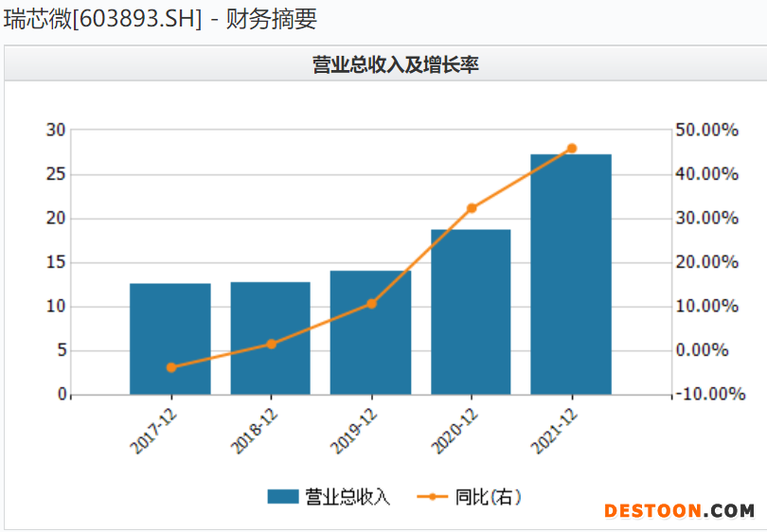
Task: Select the 2019-12 x-axis label
Action: [x=355, y=430]
